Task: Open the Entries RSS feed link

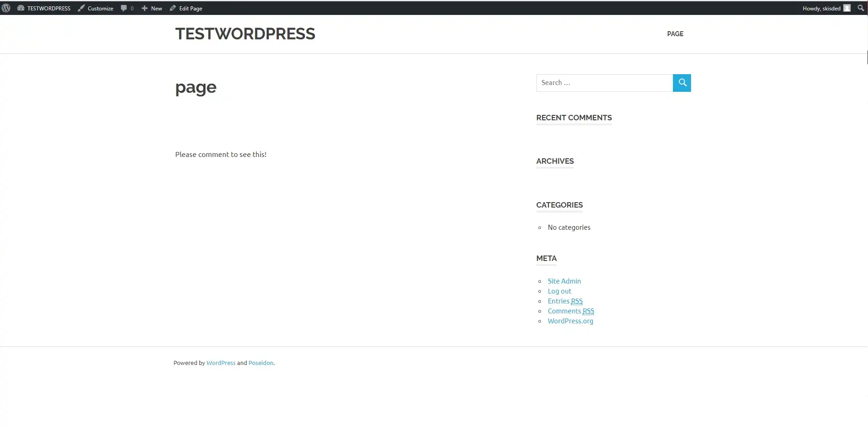Action: pos(564,301)
